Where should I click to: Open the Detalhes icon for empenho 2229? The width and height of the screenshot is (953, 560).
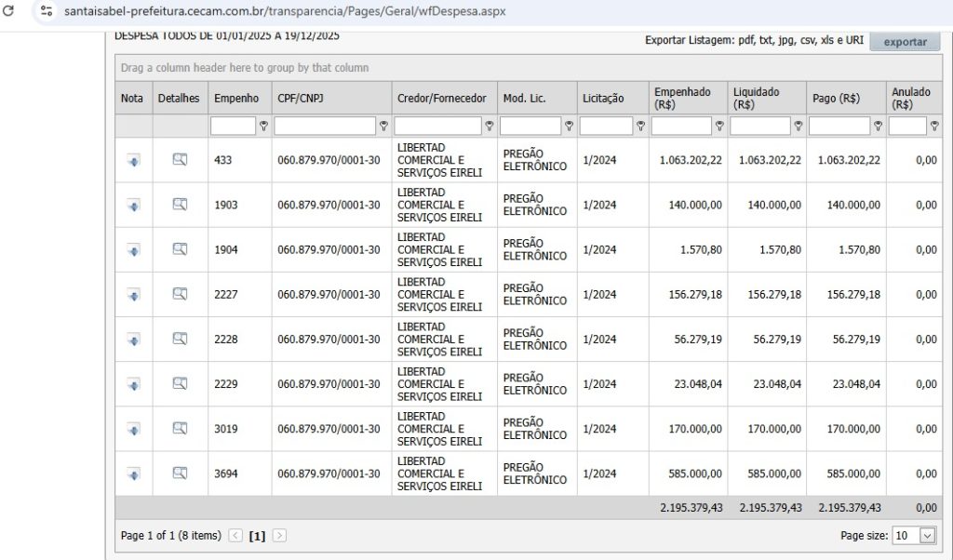pos(180,384)
